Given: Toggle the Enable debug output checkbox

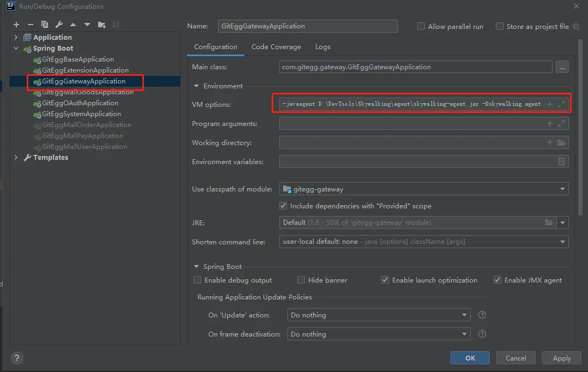Looking at the screenshot, I should click(197, 280).
